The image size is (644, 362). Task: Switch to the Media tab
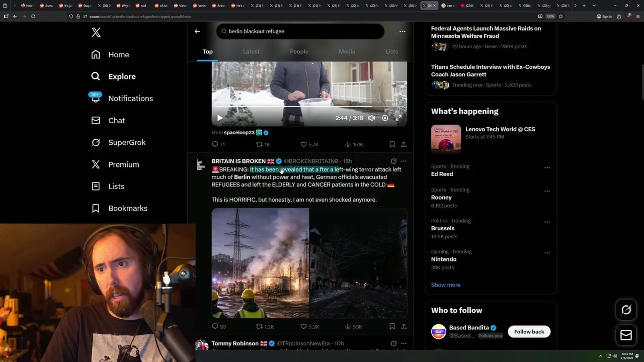(x=347, y=51)
